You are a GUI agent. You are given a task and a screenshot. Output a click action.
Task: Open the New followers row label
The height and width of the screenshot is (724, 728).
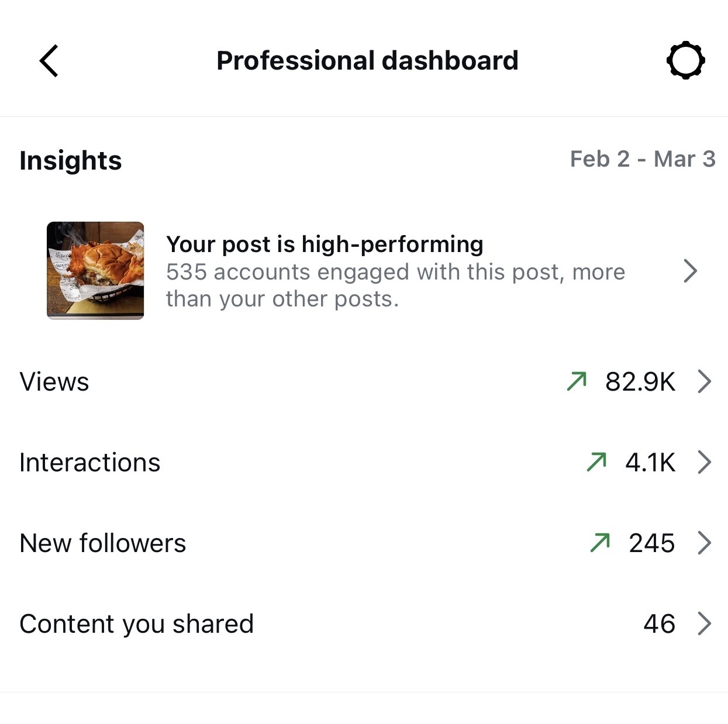click(x=102, y=543)
